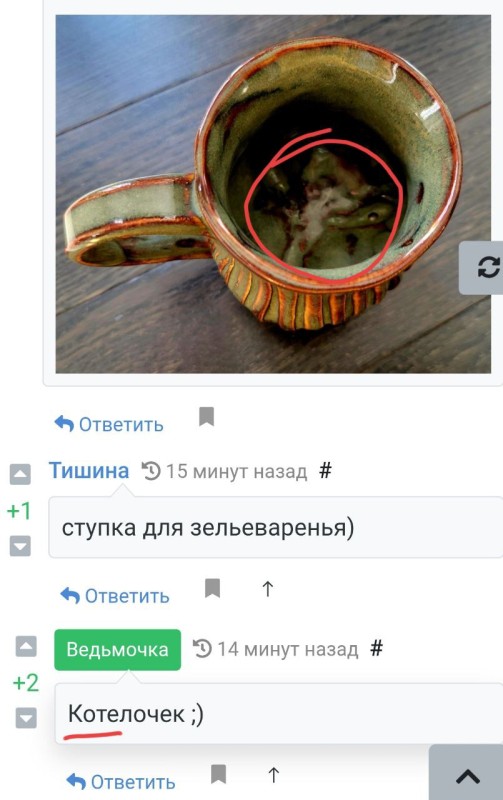Bookmark Тишина's comment
Viewport: 503px width, 800px height.
212,588
